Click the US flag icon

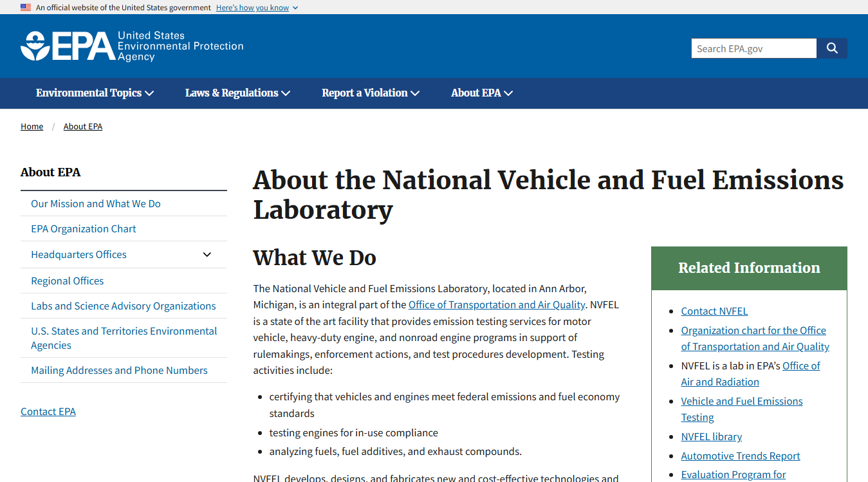coord(26,7)
